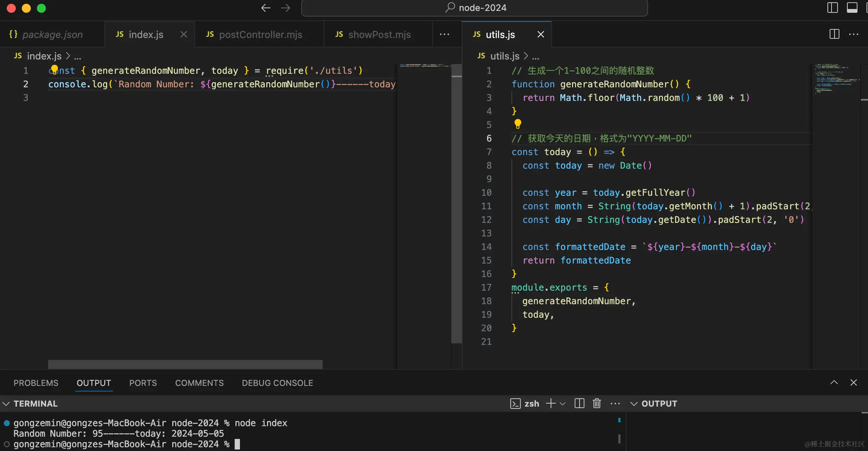
Task: Click index.js horizontal scrollbar
Action: pos(185,364)
